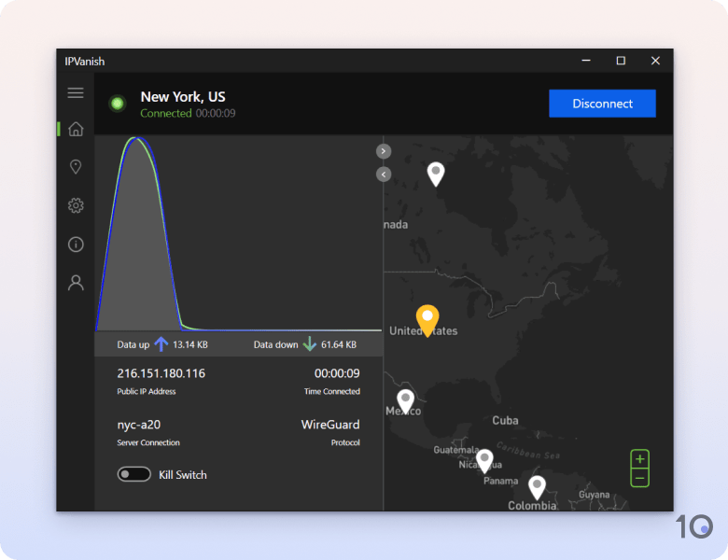
Task: Open the hamburger menu
Action: click(76, 93)
